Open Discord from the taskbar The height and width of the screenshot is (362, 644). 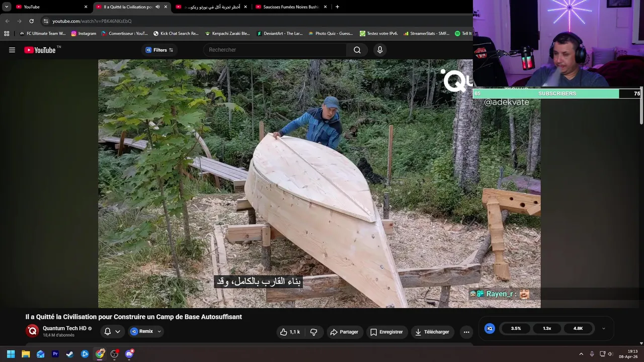[x=129, y=354]
